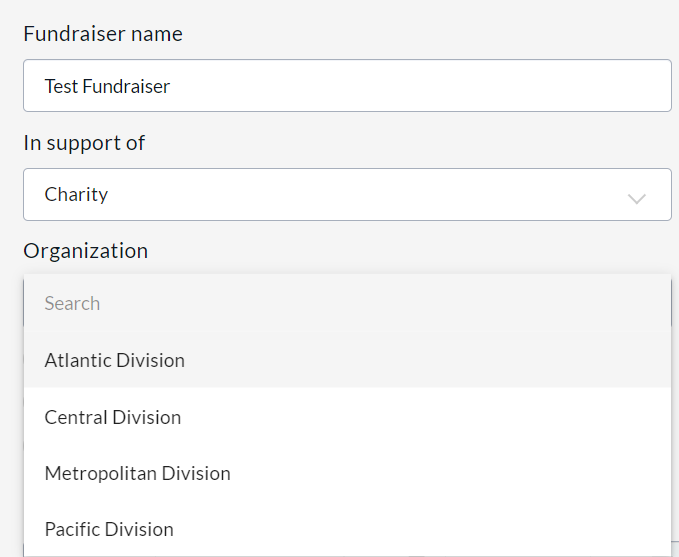Click the Central Division text

(113, 417)
